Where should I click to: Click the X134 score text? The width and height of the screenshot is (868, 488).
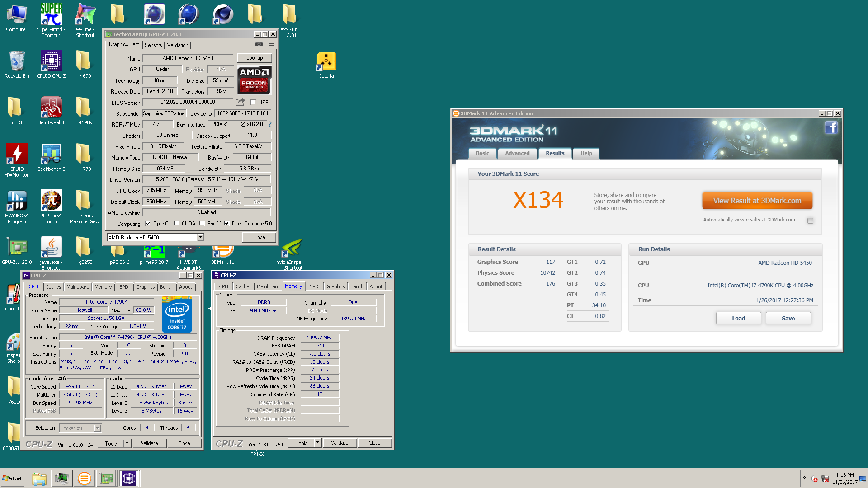click(538, 200)
